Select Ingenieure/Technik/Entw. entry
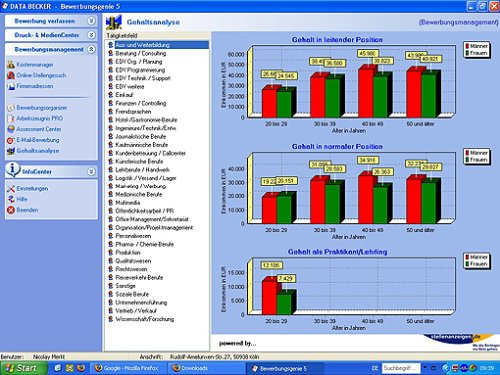Viewport: 500px width, 375px height. 146,128
